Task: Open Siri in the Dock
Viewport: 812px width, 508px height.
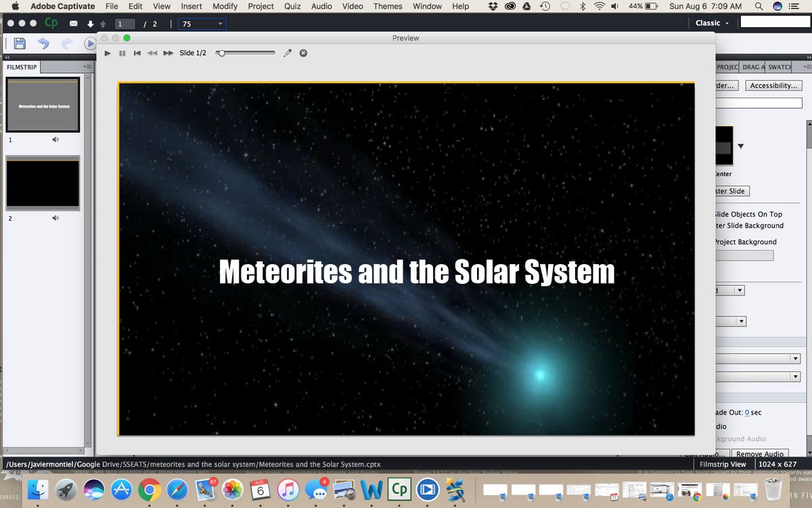Action: (x=93, y=488)
